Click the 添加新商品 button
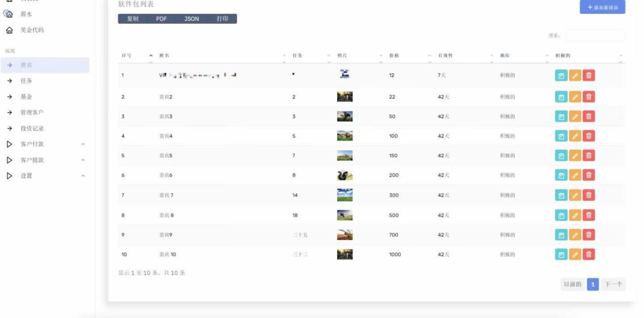 click(602, 7)
